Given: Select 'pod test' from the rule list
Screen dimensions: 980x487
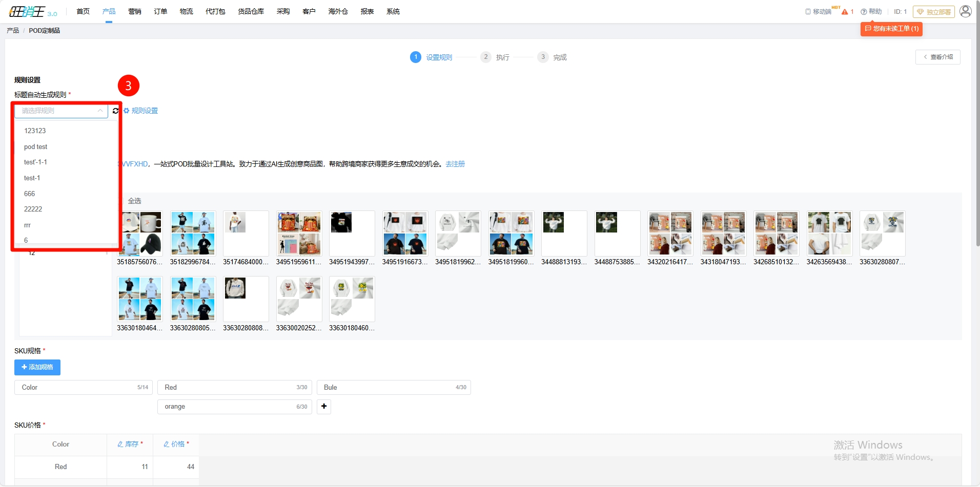Looking at the screenshot, I should (x=36, y=147).
